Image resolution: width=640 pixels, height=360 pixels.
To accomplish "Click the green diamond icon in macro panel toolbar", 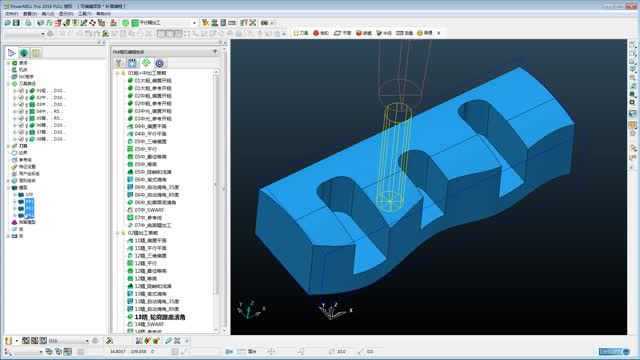I will (146, 63).
